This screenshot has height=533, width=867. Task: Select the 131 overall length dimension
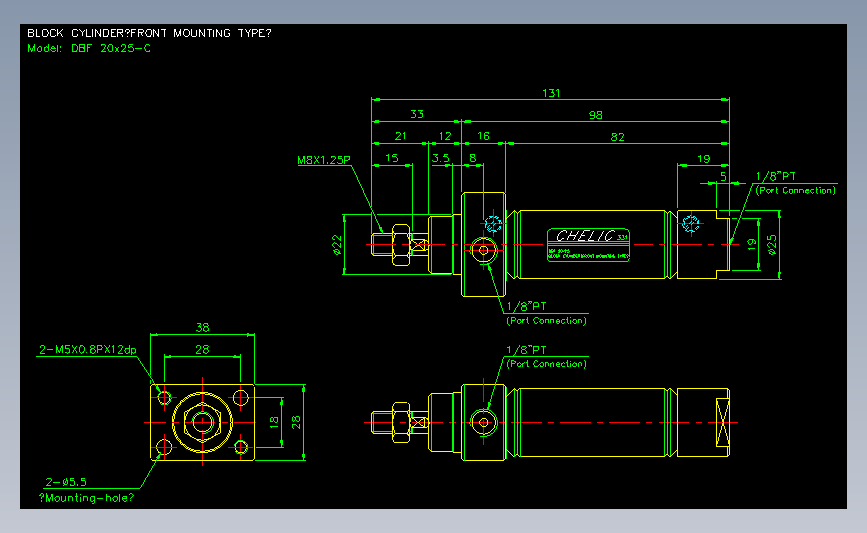coord(551,93)
